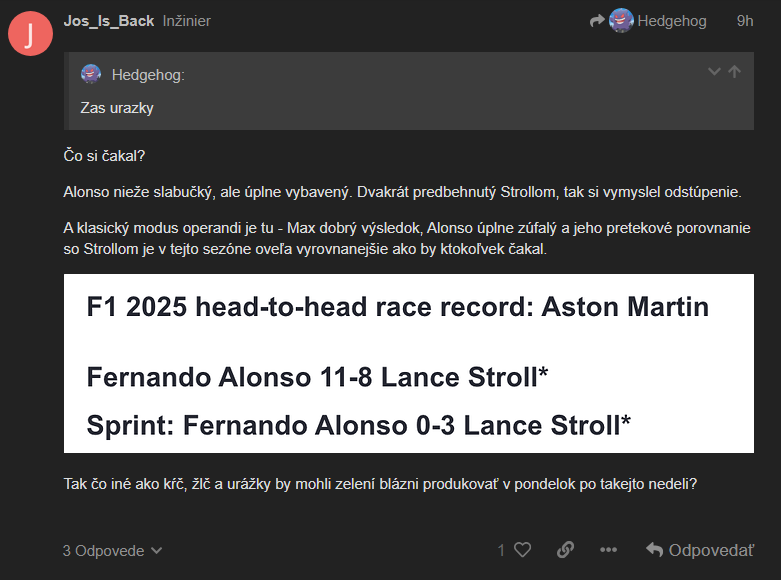Click the Odpovedať reply button

pyautogui.click(x=700, y=550)
